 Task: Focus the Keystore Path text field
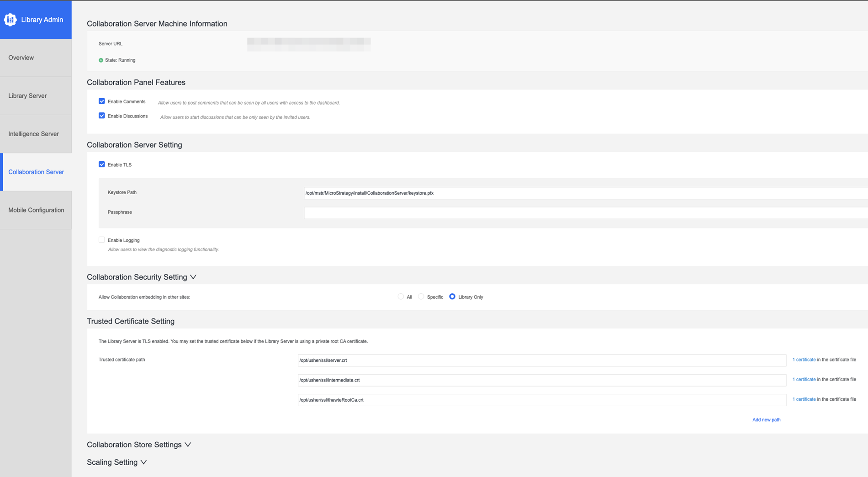coord(585,193)
